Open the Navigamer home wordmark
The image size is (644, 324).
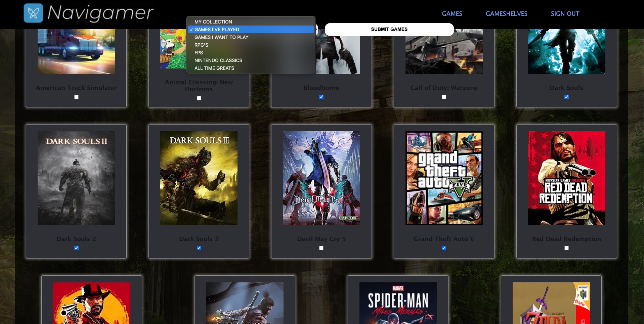pyautogui.click(x=100, y=13)
